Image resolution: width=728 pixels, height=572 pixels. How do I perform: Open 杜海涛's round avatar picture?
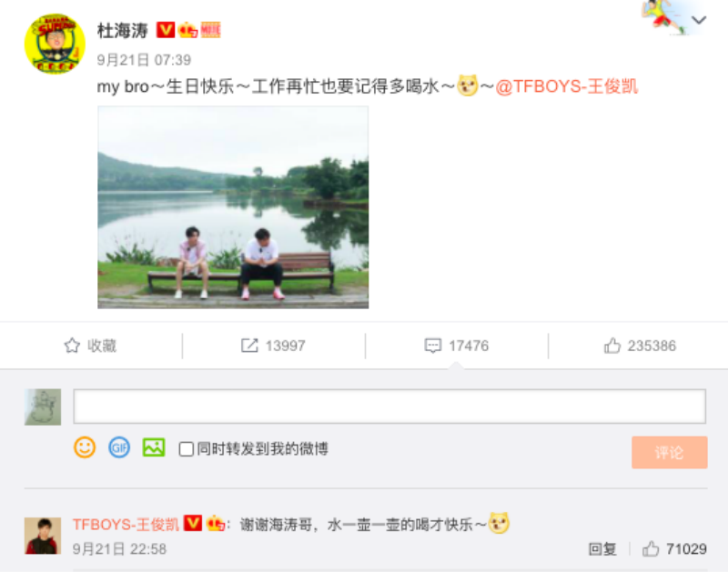point(55,43)
